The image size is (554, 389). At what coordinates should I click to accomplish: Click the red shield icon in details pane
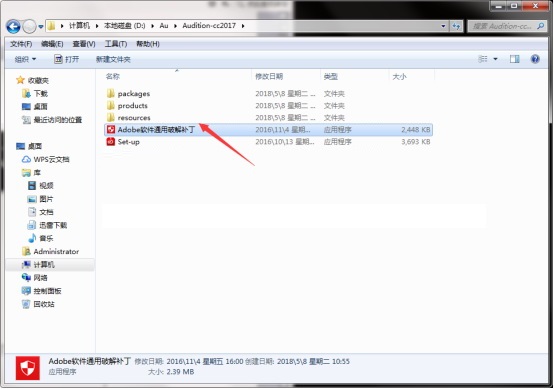pos(28,368)
